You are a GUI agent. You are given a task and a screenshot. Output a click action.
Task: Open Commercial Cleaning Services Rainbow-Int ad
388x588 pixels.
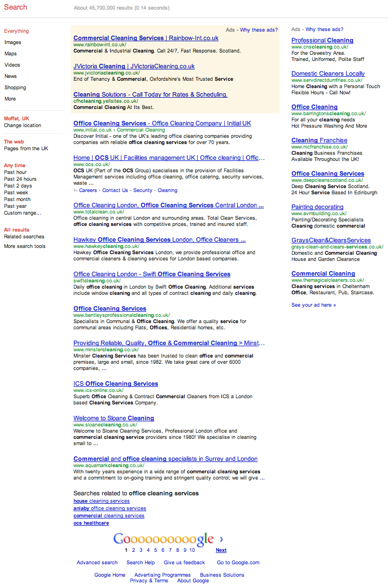(x=146, y=38)
